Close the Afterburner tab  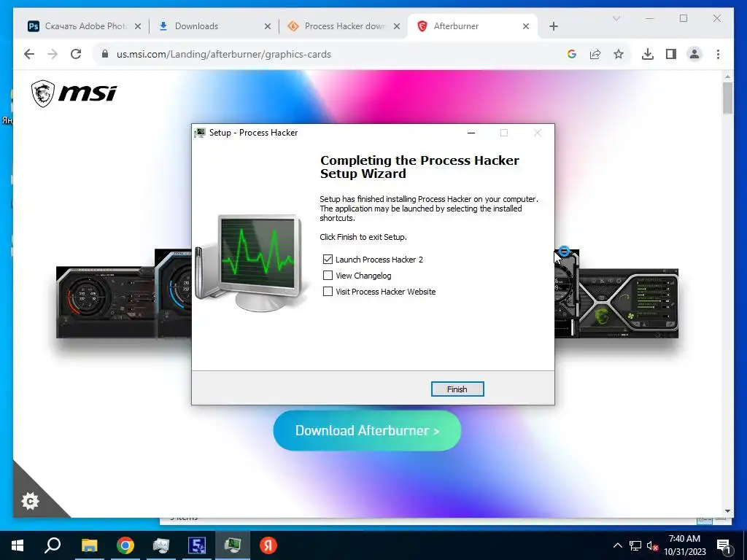[x=526, y=27]
